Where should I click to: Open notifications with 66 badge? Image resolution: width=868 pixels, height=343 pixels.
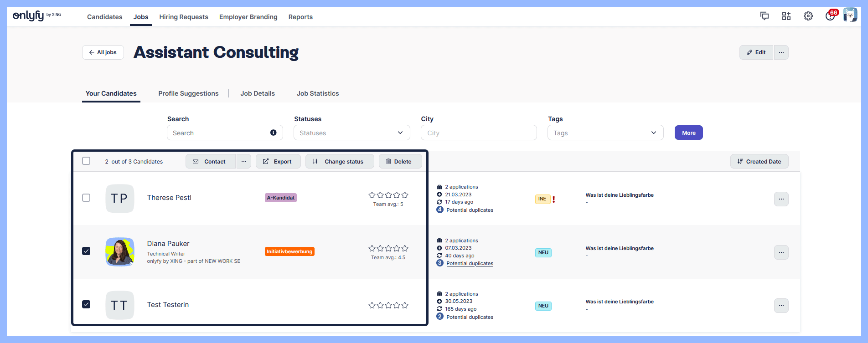[830, 16]
